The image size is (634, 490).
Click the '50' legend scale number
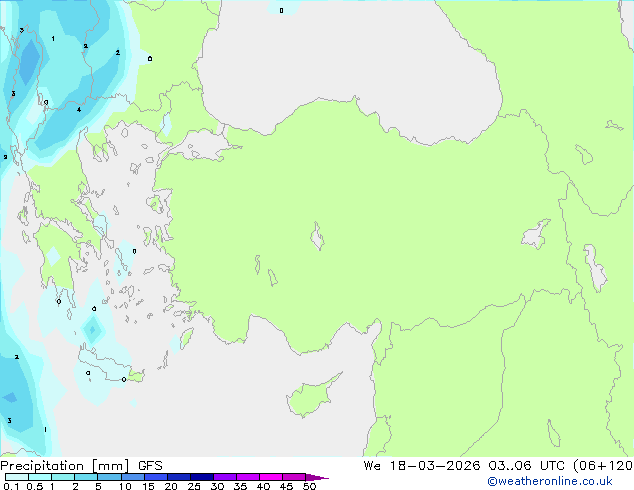tap(309, 486)
